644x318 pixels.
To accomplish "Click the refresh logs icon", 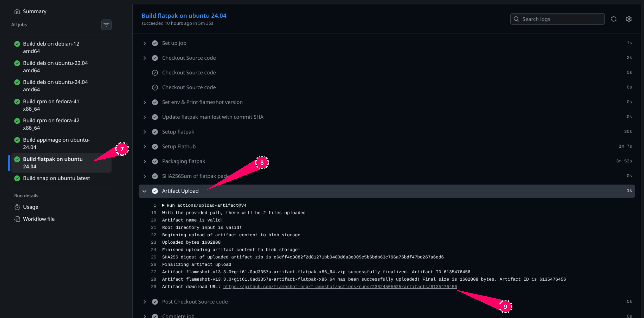I will pyautogui.click(x=614, y=19).
